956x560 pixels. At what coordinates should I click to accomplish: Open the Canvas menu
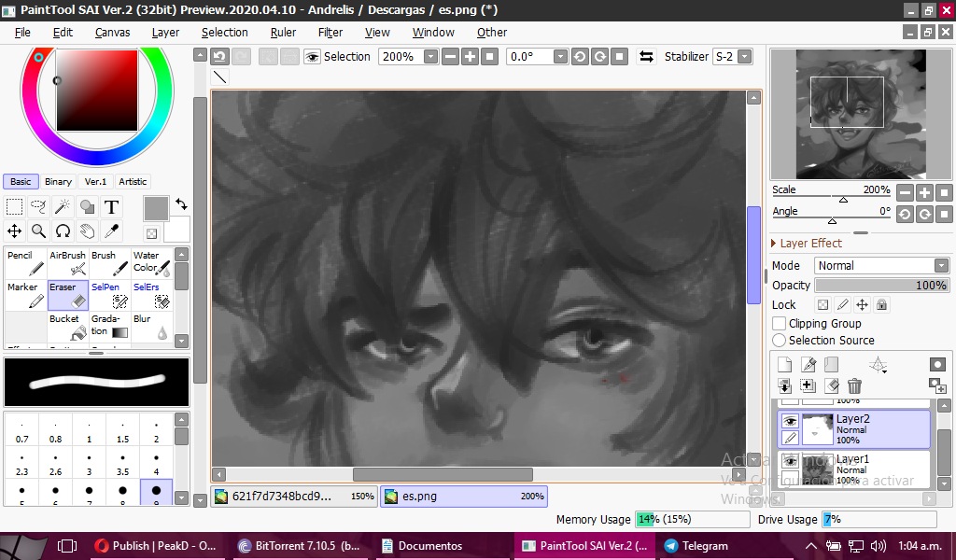point(112,33)
